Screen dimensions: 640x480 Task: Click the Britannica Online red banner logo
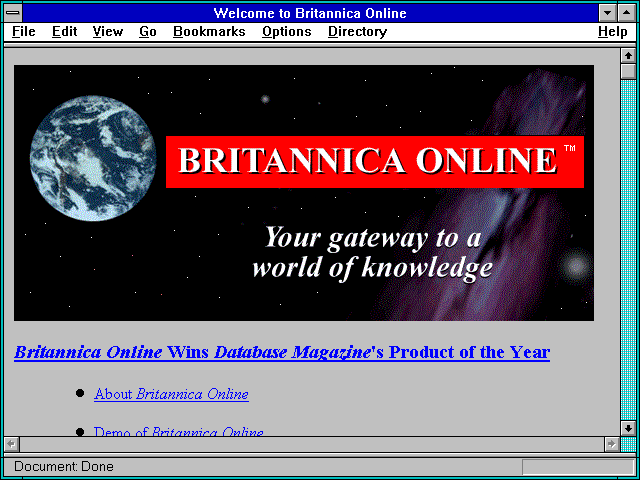click(x=375, y=162)
